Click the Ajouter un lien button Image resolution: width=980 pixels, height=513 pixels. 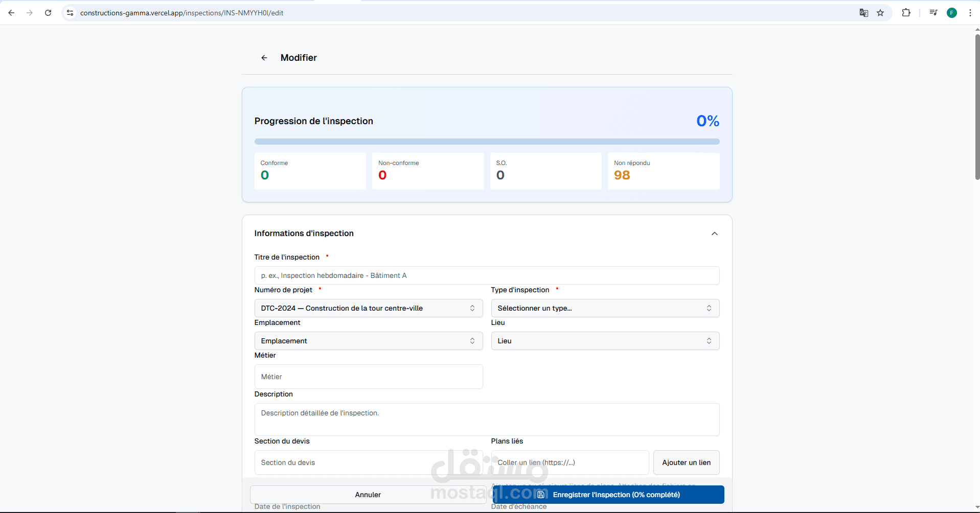687,462
